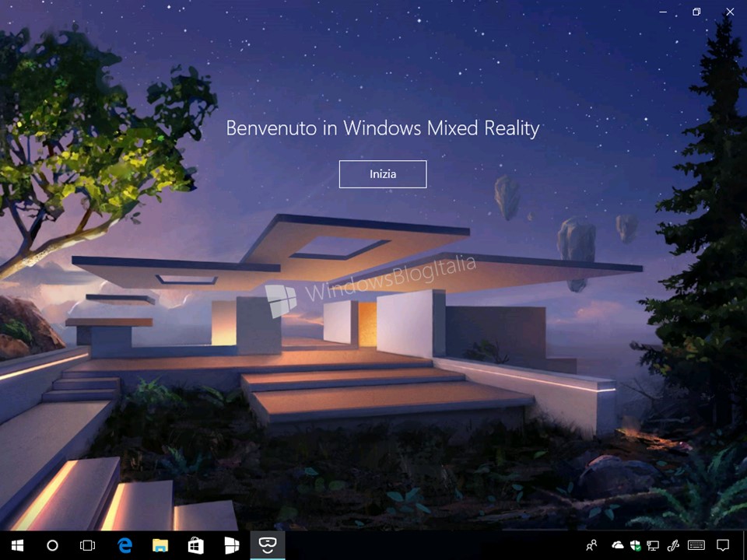Open File Explorer from taskbar
This screenshot has height=560, width=747.
pyautogui.click(x=160, y=545)
